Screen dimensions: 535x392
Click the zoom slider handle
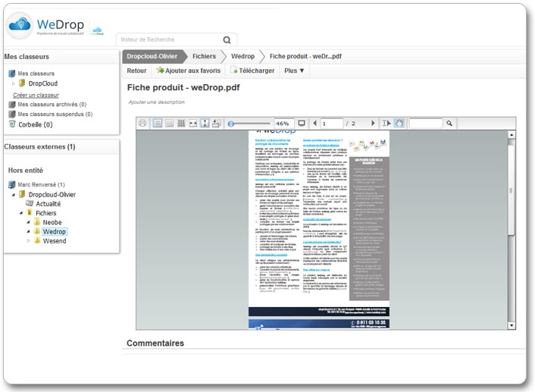(231, 124)
